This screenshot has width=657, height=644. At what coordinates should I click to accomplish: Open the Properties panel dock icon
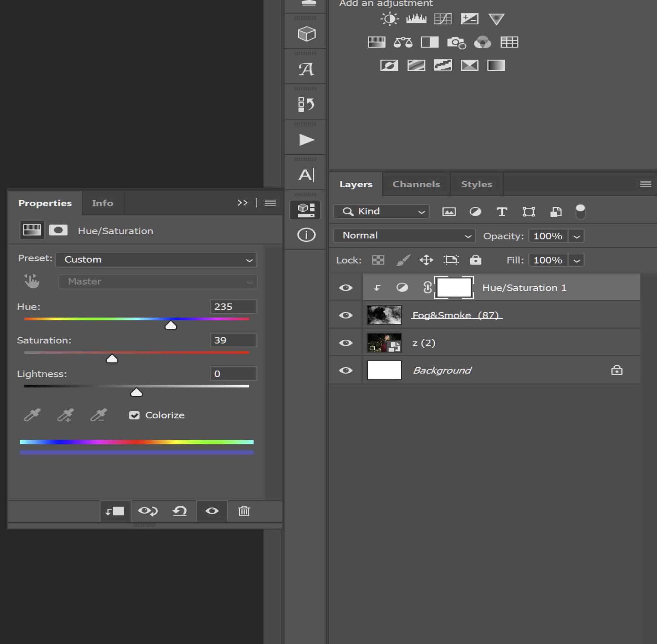(x=305, y=210)
